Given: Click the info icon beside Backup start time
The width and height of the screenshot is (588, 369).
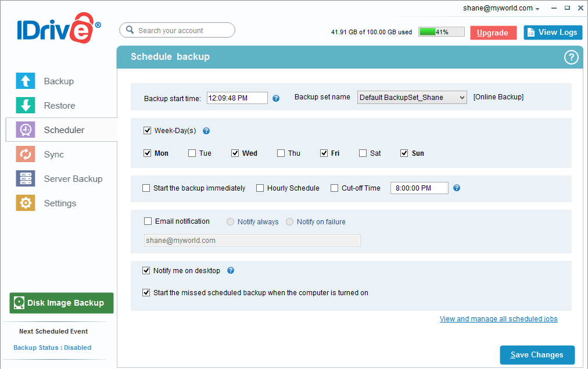Looking at the screenshot, I should click(276, 98).
